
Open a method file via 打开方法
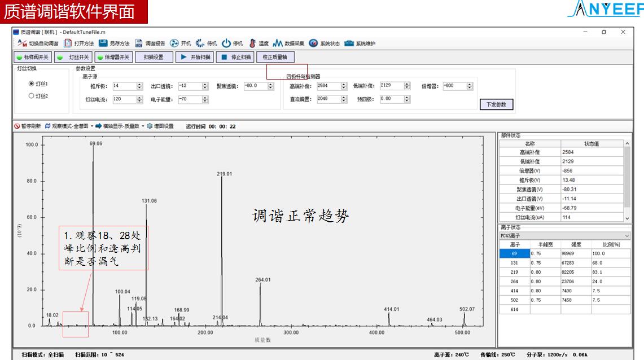(x=67, y=43)
